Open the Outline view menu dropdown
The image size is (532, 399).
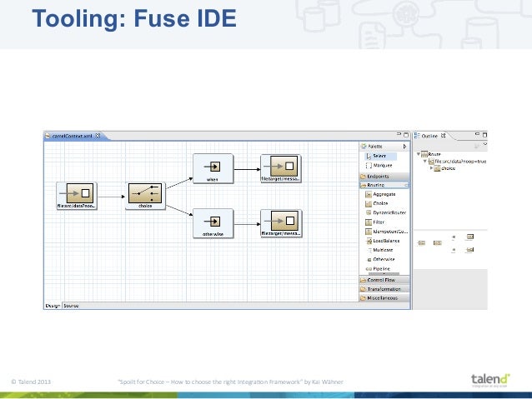(x=485, y=144)
